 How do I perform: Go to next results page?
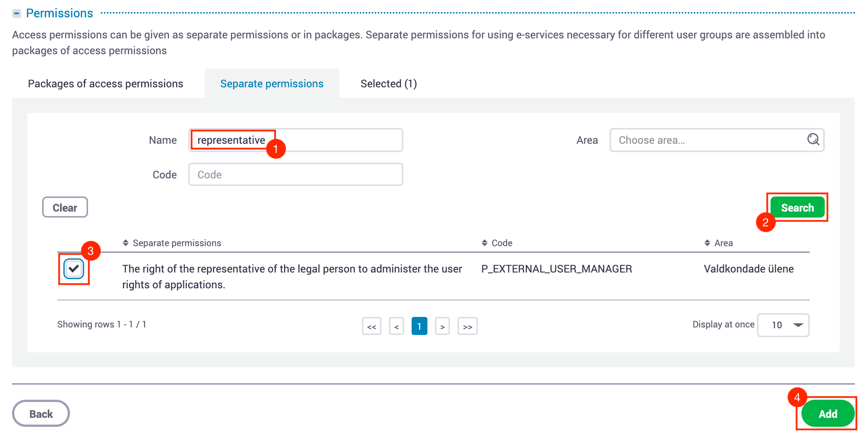[x=443, y=326]
